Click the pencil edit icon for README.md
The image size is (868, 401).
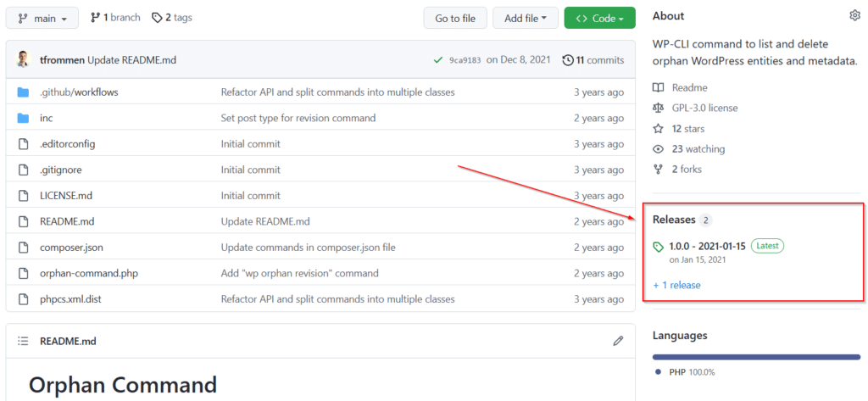click(x=618, y=341)
